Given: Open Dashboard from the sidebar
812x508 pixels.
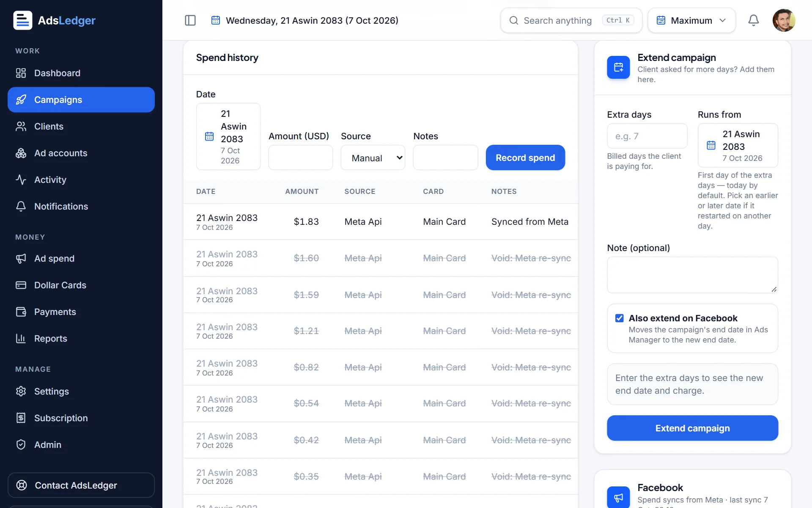Looking at the screenshot, I should [x=81, y=73].
